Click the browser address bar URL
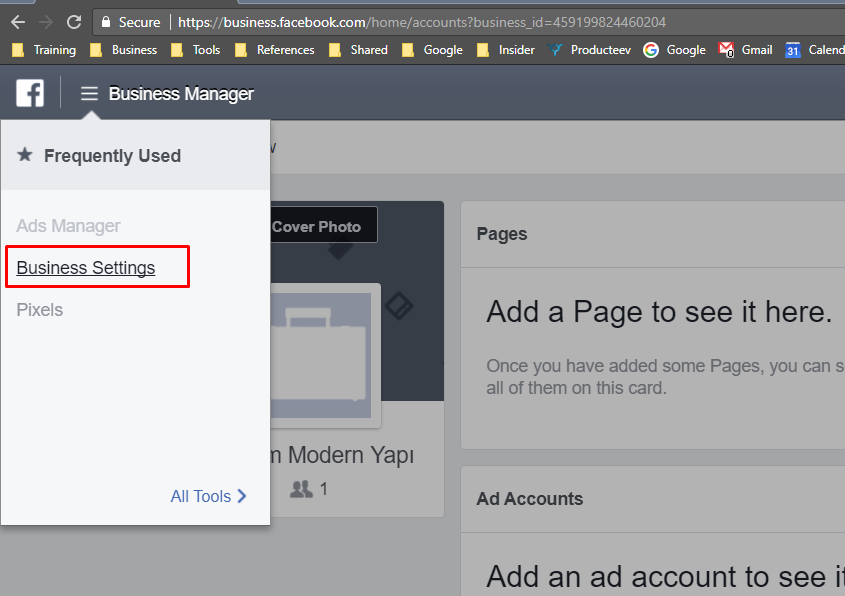 click(x=420, y=22)
